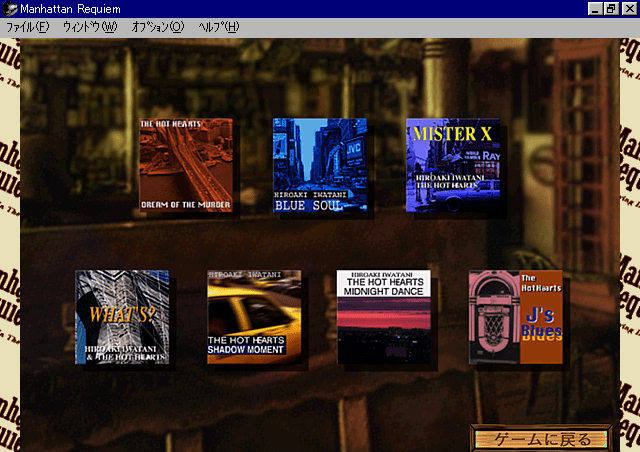Close the Manhattan Requiem window
Viewport: 640px width, 452px height.
(628, 8)
